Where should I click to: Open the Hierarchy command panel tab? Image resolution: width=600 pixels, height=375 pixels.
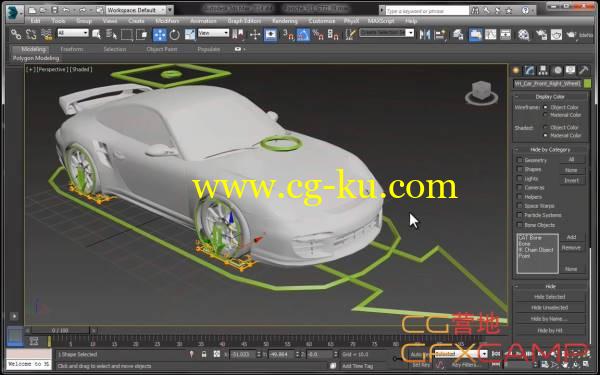[x=543, y=70]
